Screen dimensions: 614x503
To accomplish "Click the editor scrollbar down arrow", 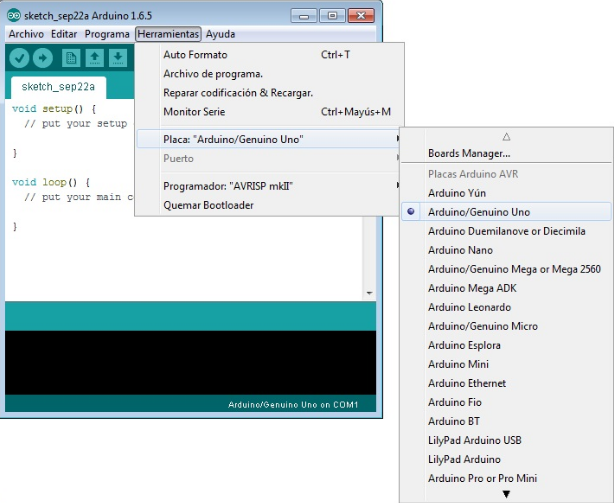I will point(369,293).
